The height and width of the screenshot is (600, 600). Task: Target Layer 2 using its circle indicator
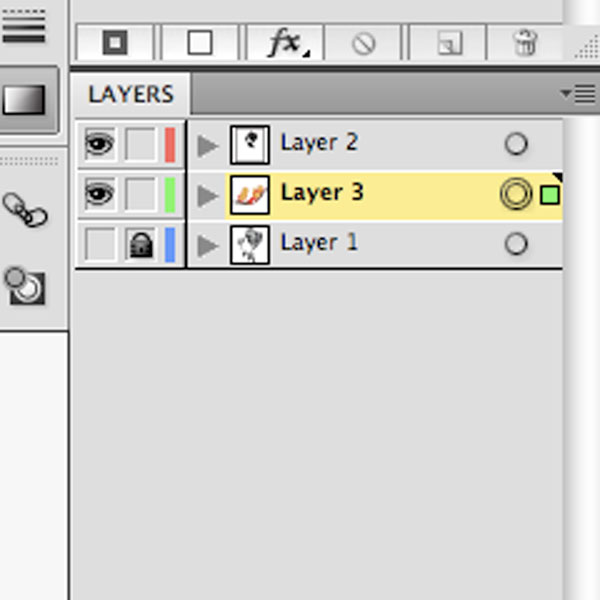pyautogui.click(x=516, y=144)
